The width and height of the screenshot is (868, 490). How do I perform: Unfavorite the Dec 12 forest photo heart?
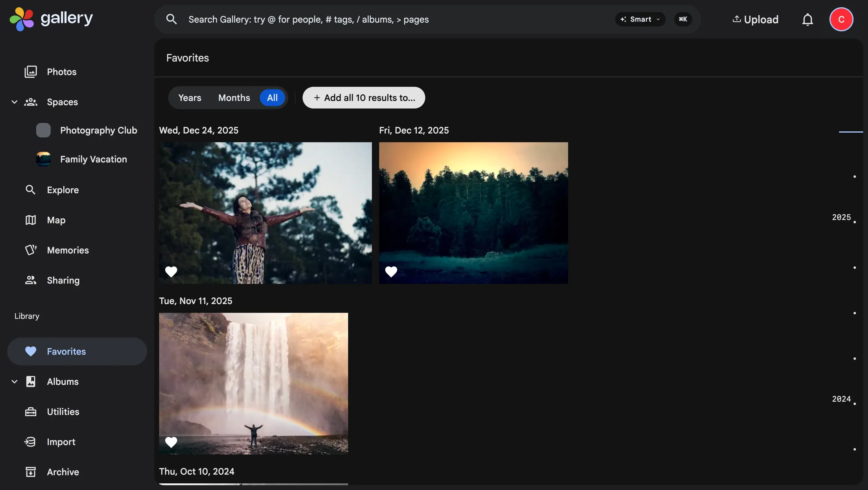click(391, 271)
